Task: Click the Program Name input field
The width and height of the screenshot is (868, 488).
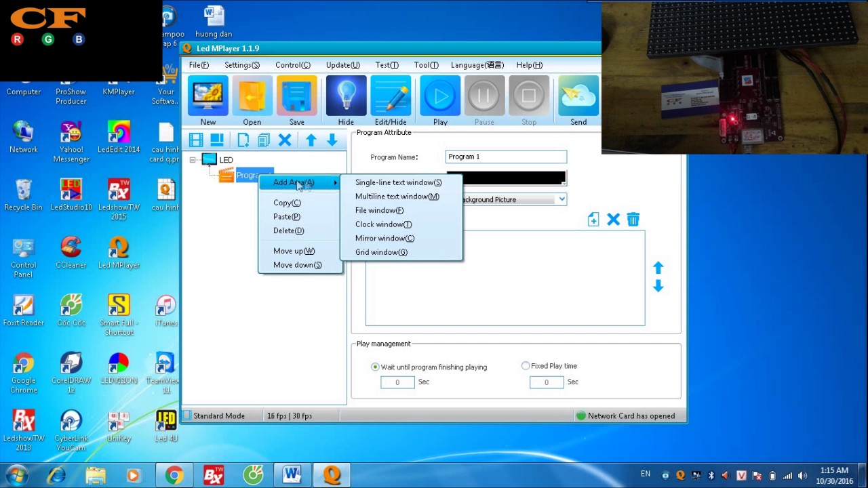Action: pyautogui.click(x=506, y=157)
